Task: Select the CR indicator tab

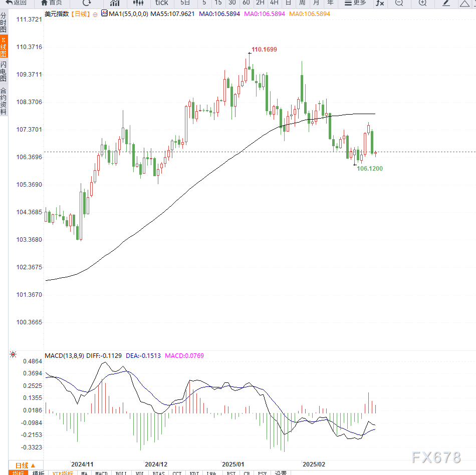Action: pos(247,473)
